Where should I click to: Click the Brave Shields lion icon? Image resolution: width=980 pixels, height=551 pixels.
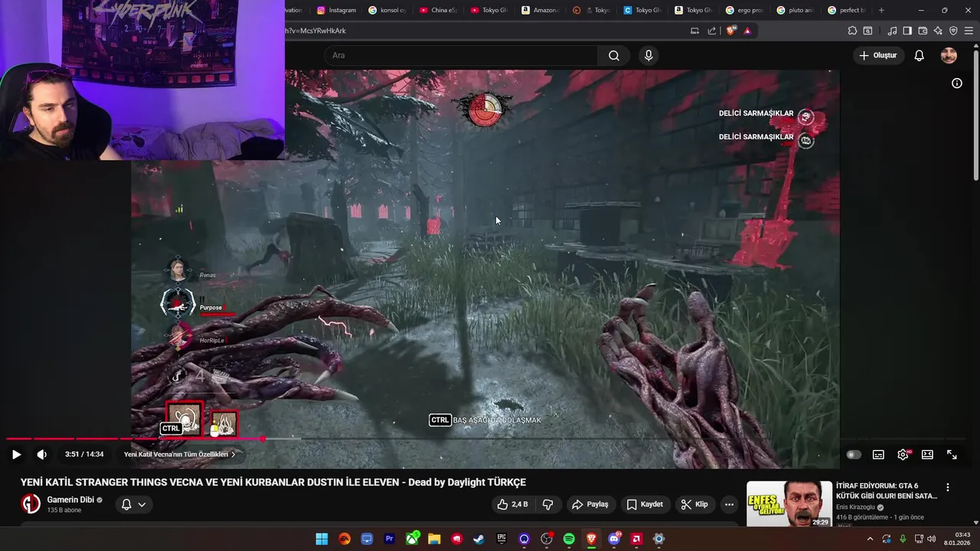[x=731, y=31]
